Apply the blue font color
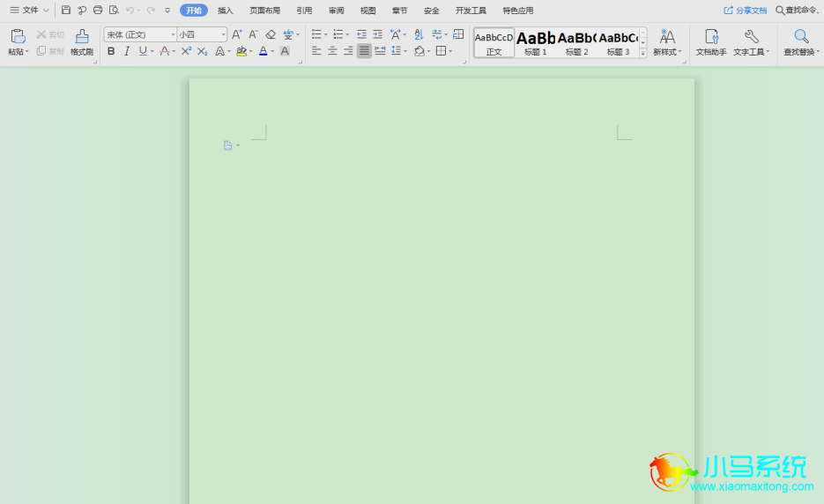 pyautogui.click(x=264, y=51)
